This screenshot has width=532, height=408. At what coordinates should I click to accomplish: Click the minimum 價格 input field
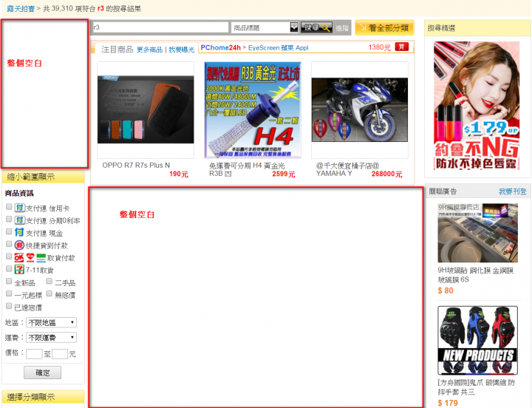click(x=34, y=354)
